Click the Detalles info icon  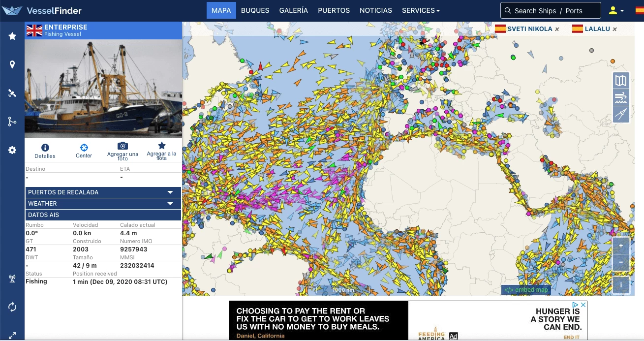(45, 147)
